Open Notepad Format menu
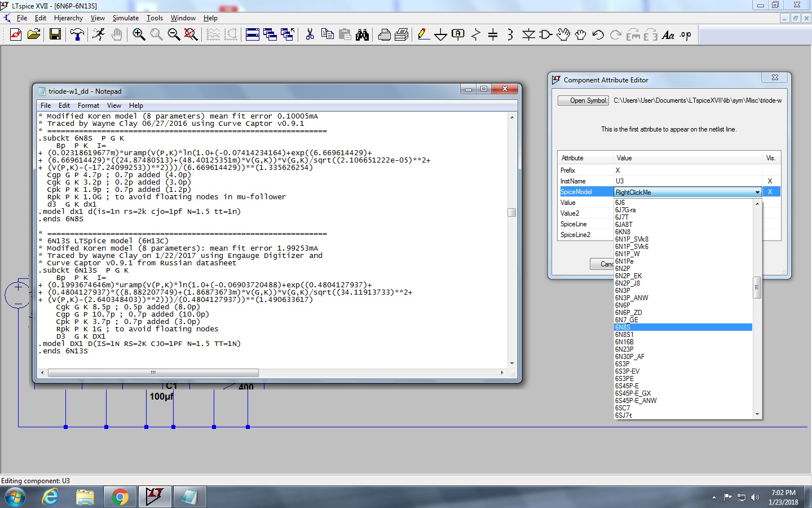This screenshot has height=508, width=812. tap(89, 106)
